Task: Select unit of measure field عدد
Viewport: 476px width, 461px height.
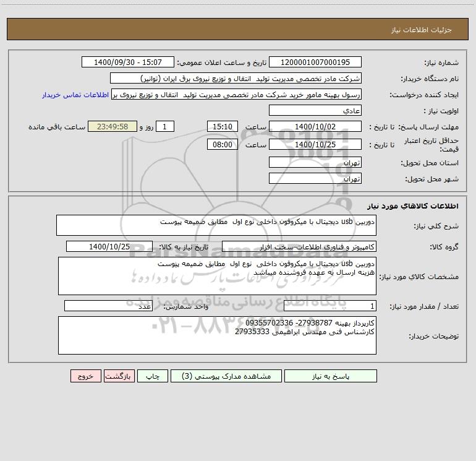Action: 108,306
